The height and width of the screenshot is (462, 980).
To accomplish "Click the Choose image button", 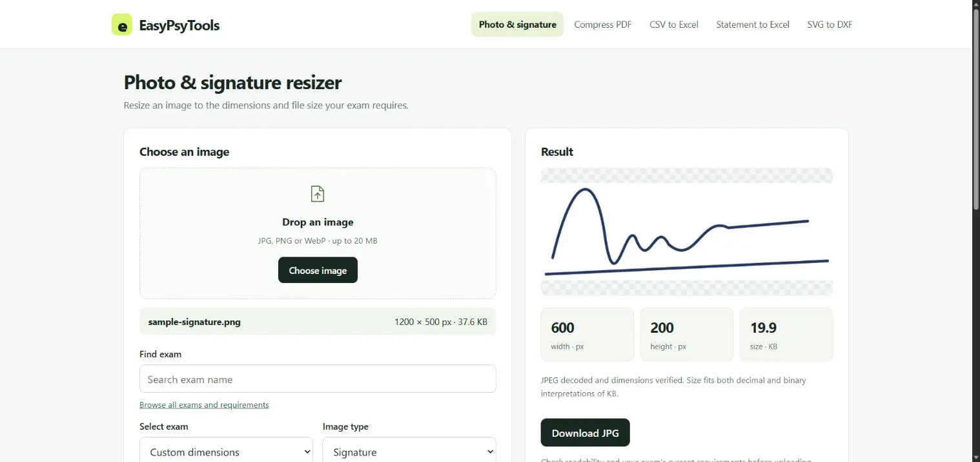I will pos(318,270).
